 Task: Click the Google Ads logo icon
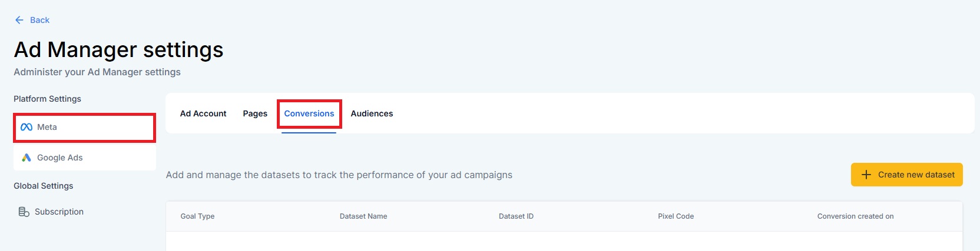coord(27,158)
